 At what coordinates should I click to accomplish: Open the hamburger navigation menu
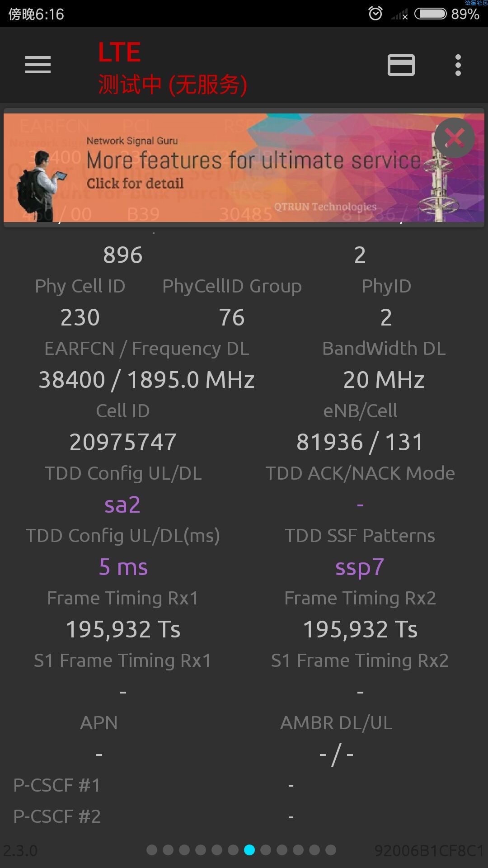tap(38, 65)
